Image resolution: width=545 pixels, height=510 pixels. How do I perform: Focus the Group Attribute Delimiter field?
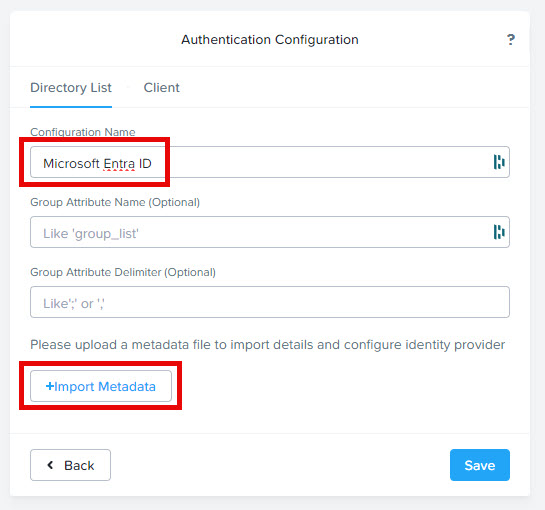point(270,302)
